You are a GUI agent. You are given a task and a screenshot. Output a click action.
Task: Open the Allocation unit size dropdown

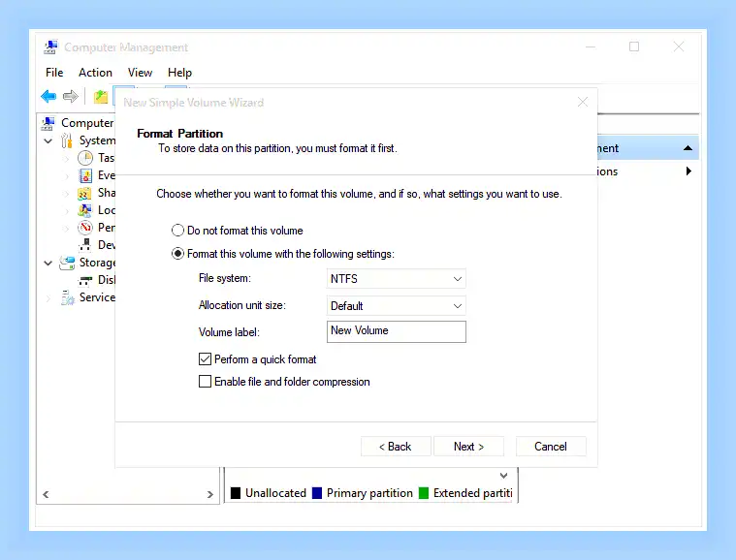point(397,306)
